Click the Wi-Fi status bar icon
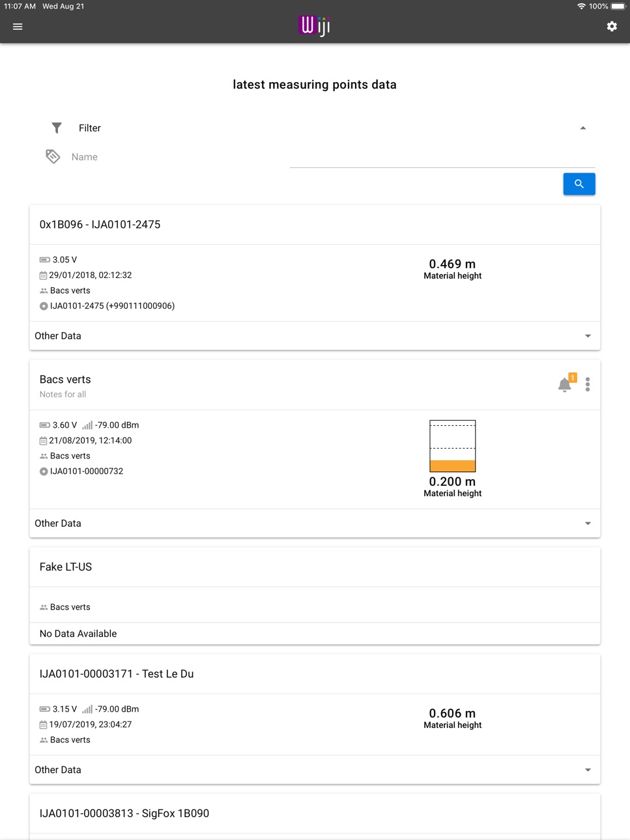Screen dimensions: 630x840 coord(581,6)
